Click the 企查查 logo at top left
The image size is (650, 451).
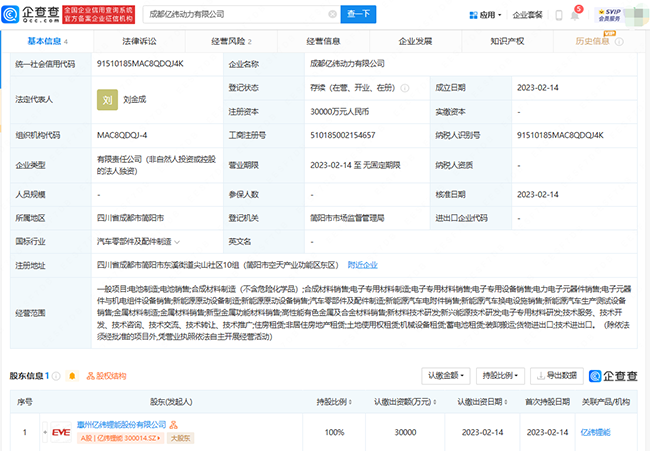pyautogui.click(x=31, y=14)
